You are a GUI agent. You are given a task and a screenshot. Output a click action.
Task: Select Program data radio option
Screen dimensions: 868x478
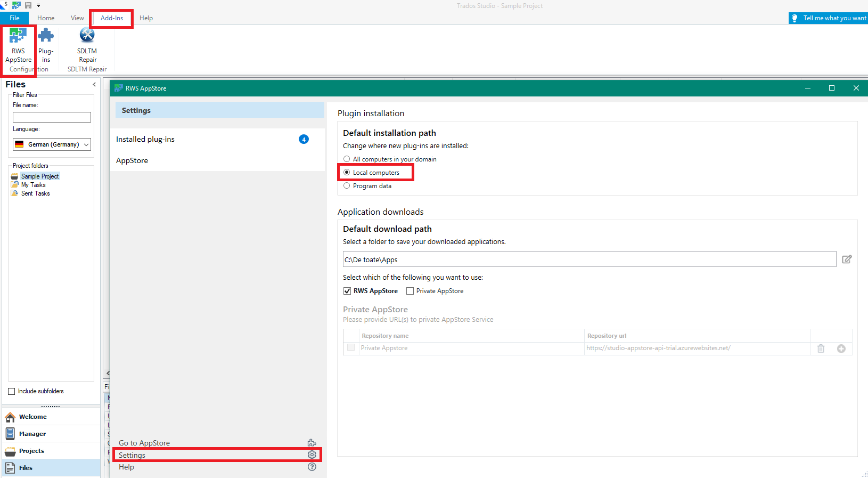(x=347, y=185)
